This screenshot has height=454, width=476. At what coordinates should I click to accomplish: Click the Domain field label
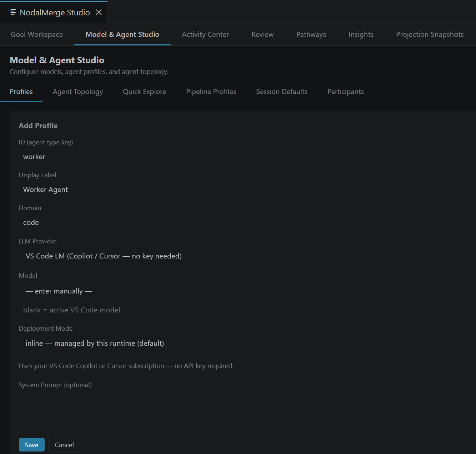click(x=30, y=208)
